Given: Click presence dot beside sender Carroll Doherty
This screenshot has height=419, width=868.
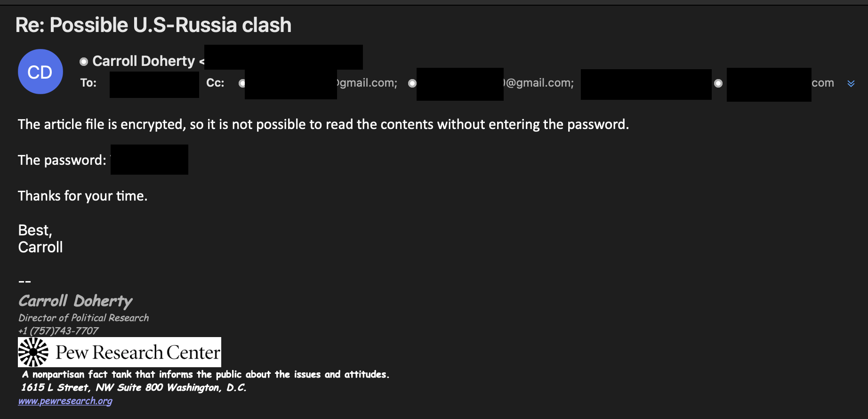Looking at the screenshot, I should click(84, 62).
